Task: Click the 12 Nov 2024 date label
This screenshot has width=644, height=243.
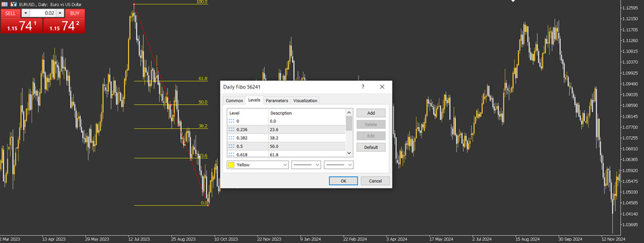Action: pos(613,239)
